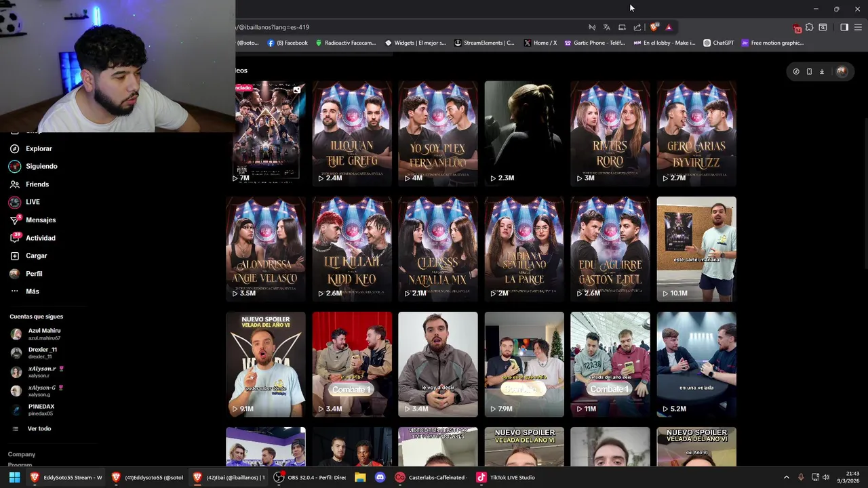Open 'este cartel mañana' 10.1M video
868x488 pixels.
(696, 249)
